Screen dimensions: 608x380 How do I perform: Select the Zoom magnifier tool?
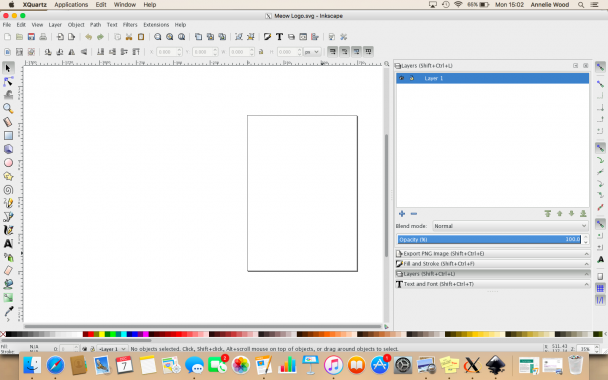click(x=8, y=108)
